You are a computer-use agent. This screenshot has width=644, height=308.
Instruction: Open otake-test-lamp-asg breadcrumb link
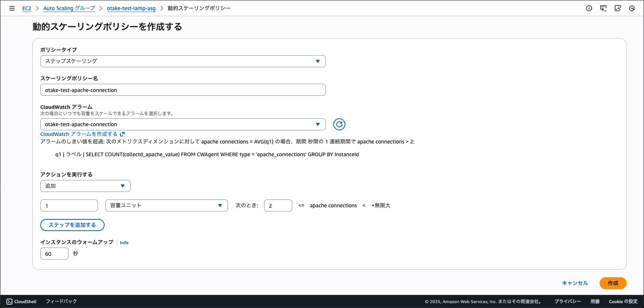(131, 8)
